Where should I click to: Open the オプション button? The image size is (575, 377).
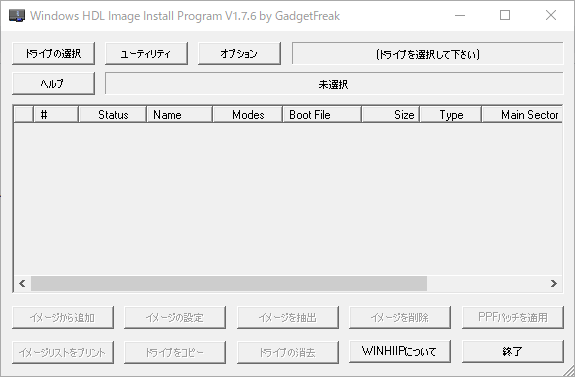[x=239, y=54]
